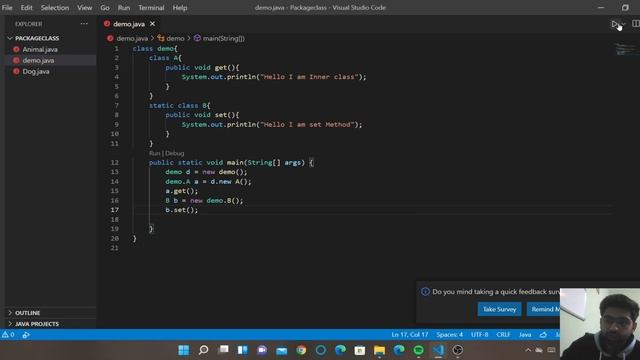Click the Debug code lens above main
Viewport: 640px width, 360px height.
175,153
